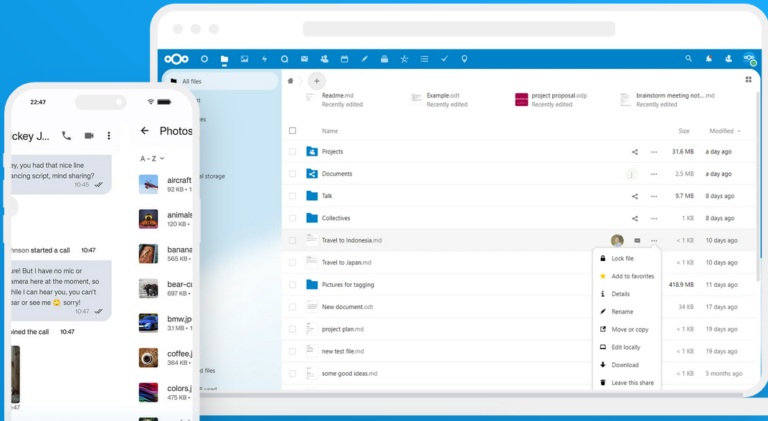This screenshot has width=768, height=421.
Task: Click share icon on the Projects folder row
Action: coord(634,152)
